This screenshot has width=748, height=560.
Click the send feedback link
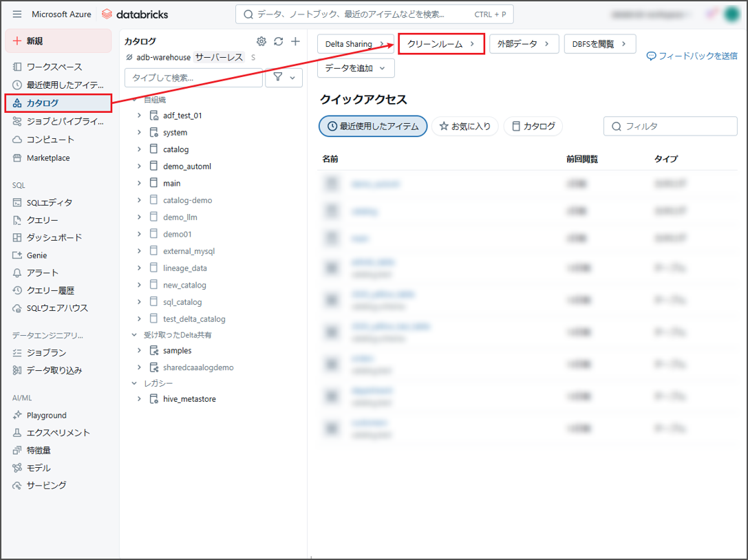click(x=692, y=56)
